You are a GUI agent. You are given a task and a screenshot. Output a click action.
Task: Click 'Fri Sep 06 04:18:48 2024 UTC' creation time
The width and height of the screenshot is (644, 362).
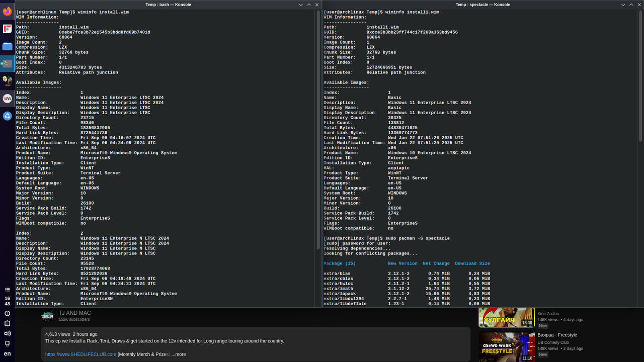[118, 279]
